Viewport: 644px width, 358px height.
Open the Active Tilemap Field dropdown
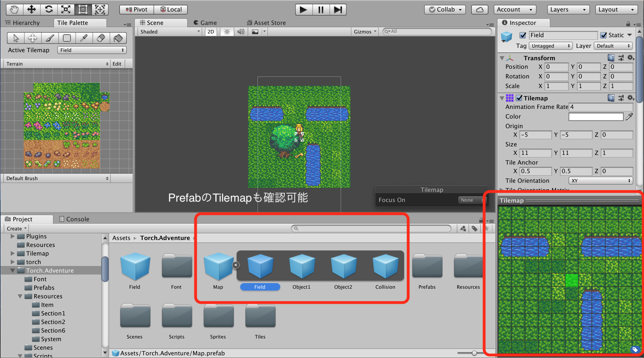pos(92,50)
